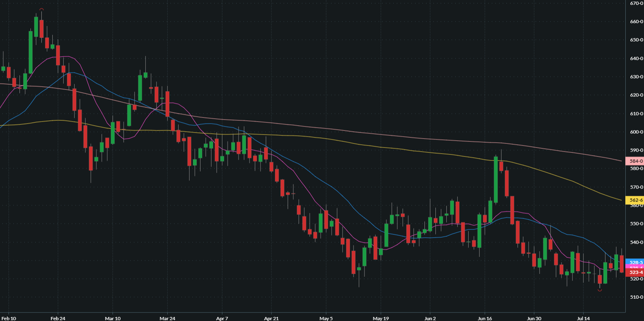Click the Jun 16 date label
Viewport: 644px width, 321px height.
(484, 318)
